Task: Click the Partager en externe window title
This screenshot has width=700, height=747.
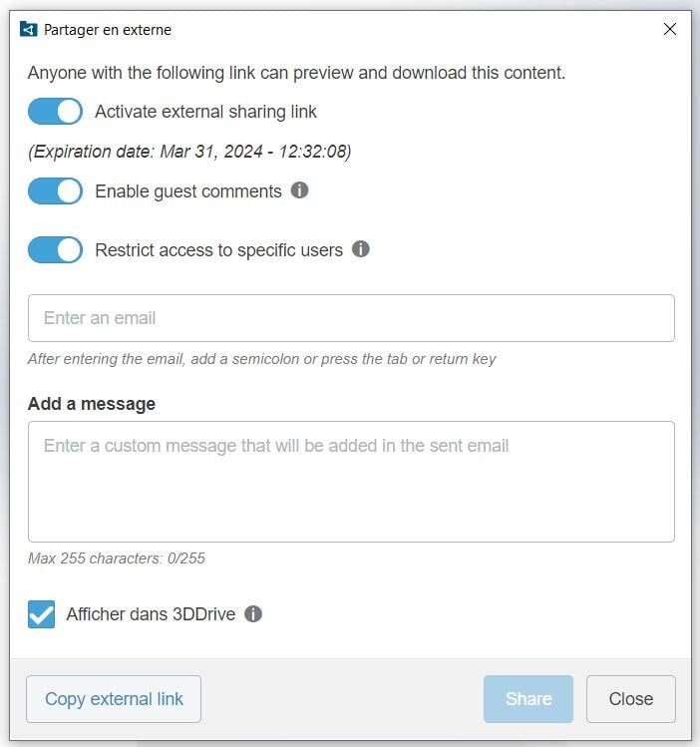Action: tap(108, 30)
